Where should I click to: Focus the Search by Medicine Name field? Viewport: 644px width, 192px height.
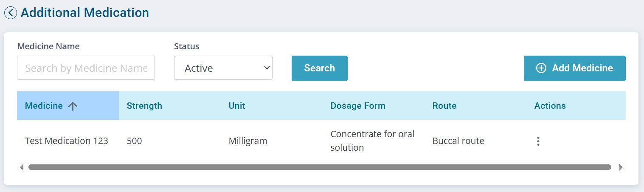(x=86, y=68)
